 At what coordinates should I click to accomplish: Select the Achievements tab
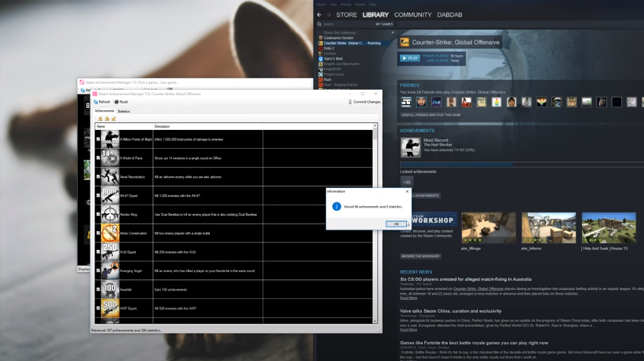click(x=104, y=111)
